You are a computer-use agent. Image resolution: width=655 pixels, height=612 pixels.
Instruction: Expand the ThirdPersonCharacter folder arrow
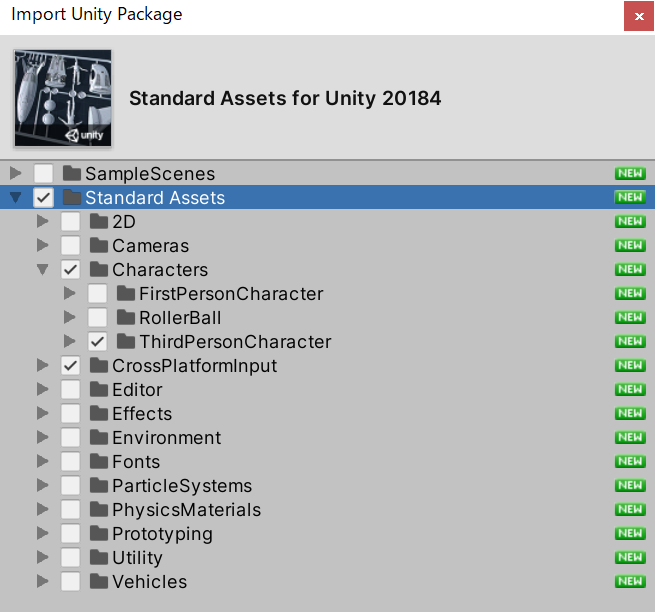tap(69, 341)
